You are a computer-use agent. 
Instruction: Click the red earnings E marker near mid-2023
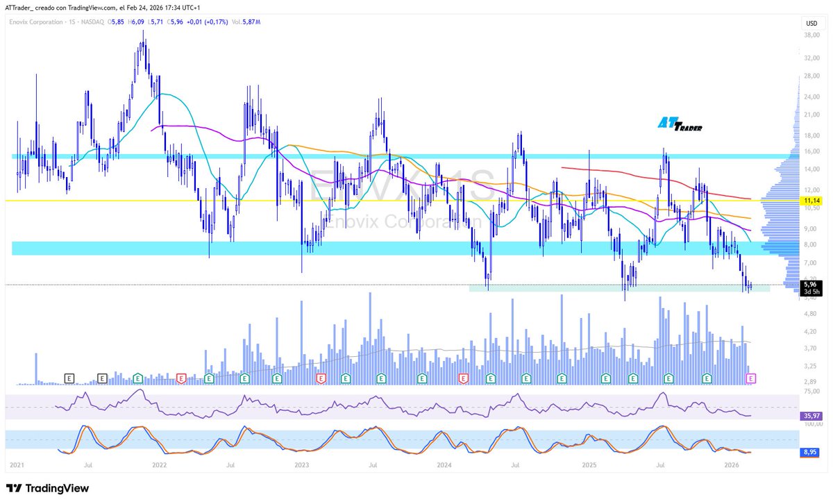321,379
